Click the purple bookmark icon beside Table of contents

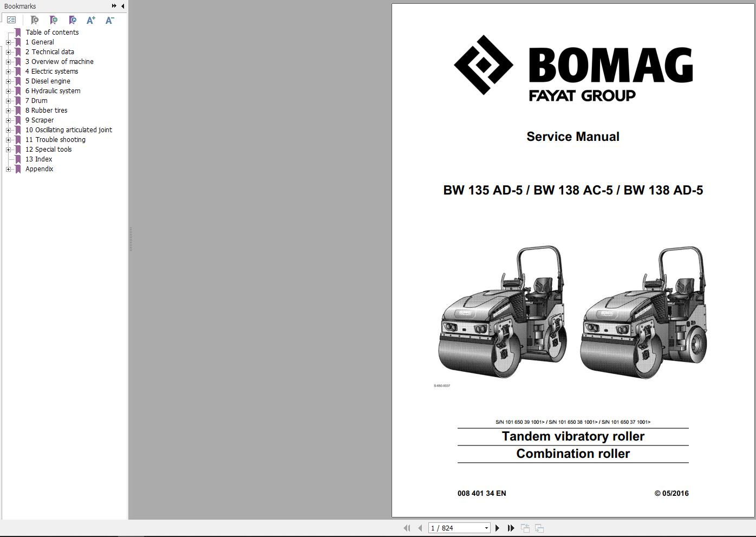tap(18, 33)
